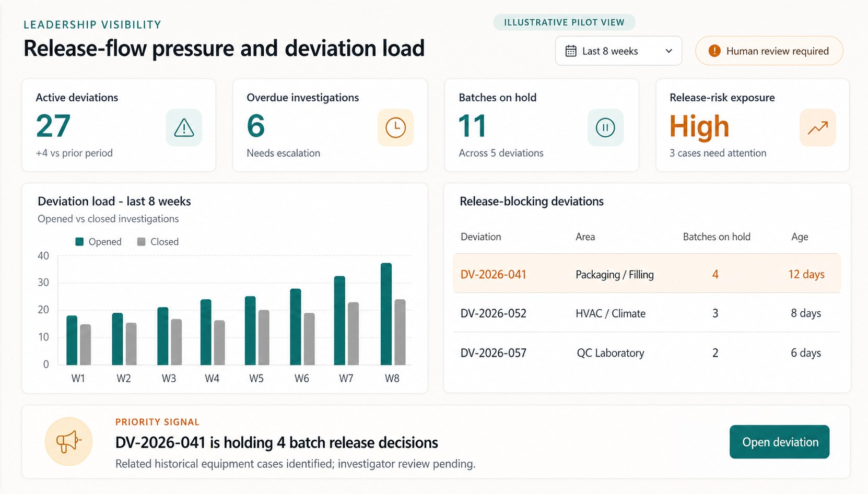Open the Last 8 weeks dropdown

(618, 51)
